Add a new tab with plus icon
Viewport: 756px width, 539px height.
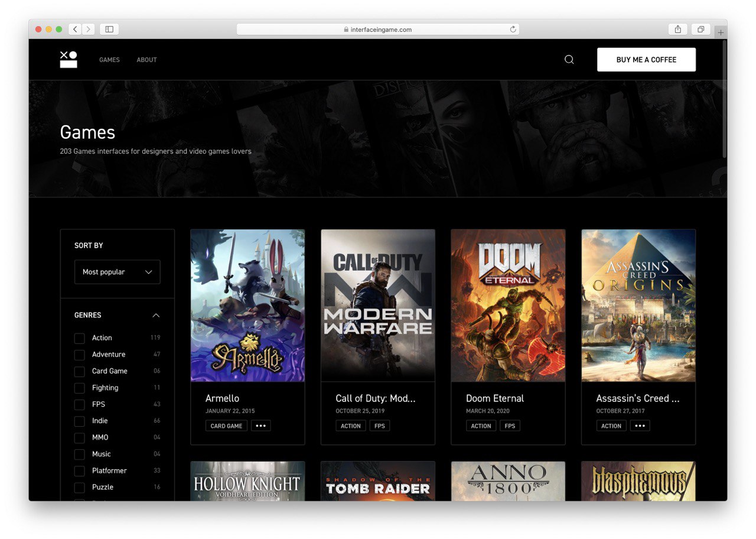721,33
